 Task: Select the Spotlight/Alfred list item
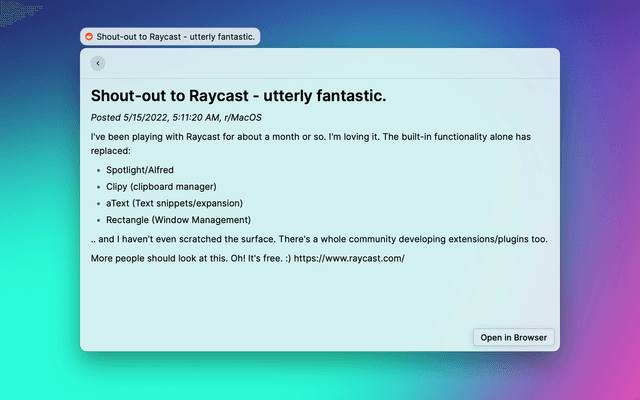pyautogui.click(x=140, y=170)
